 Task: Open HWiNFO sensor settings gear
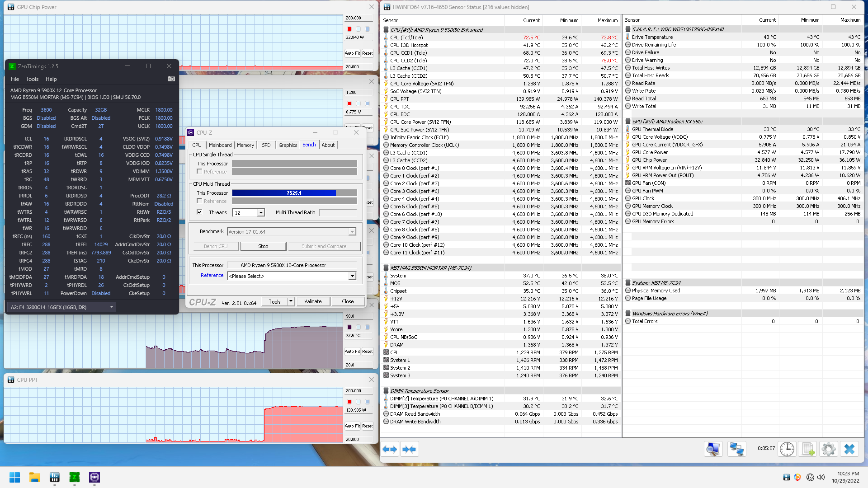pos(828,449)
